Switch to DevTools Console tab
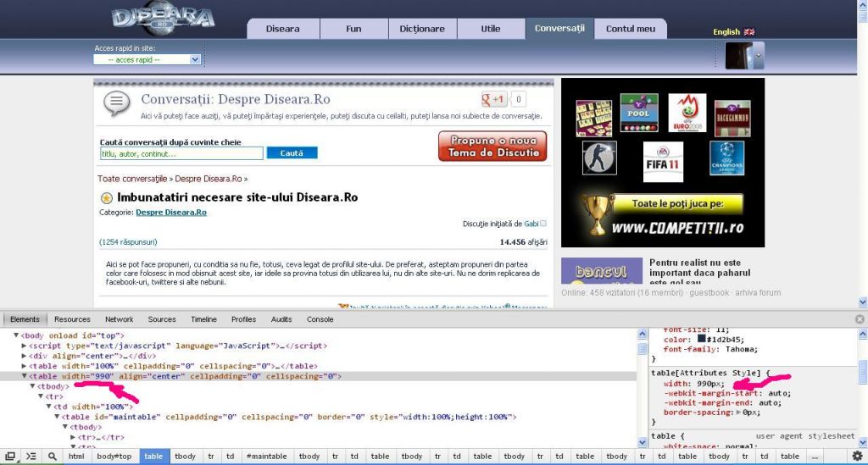 320,319
